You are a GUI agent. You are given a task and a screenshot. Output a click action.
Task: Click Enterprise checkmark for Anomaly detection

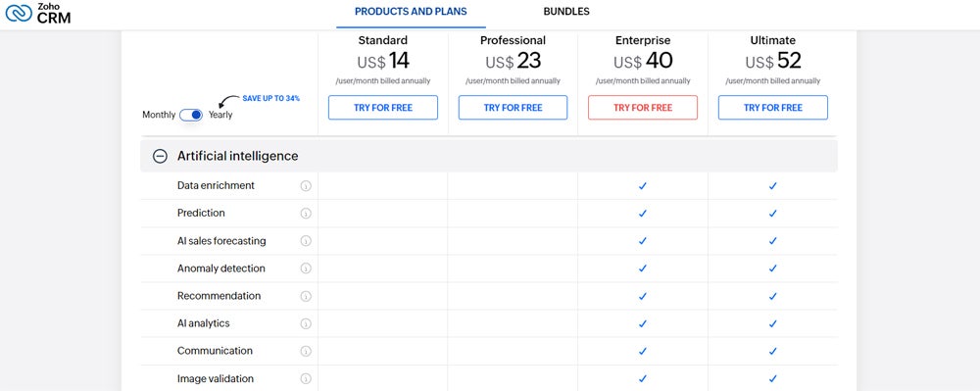point(643,268)
